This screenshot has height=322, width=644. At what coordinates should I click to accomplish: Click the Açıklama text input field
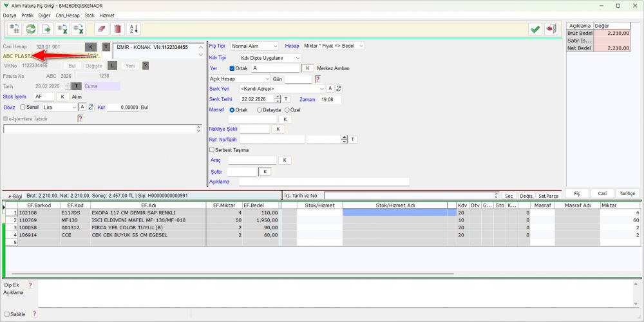click(x=325, y=182)
